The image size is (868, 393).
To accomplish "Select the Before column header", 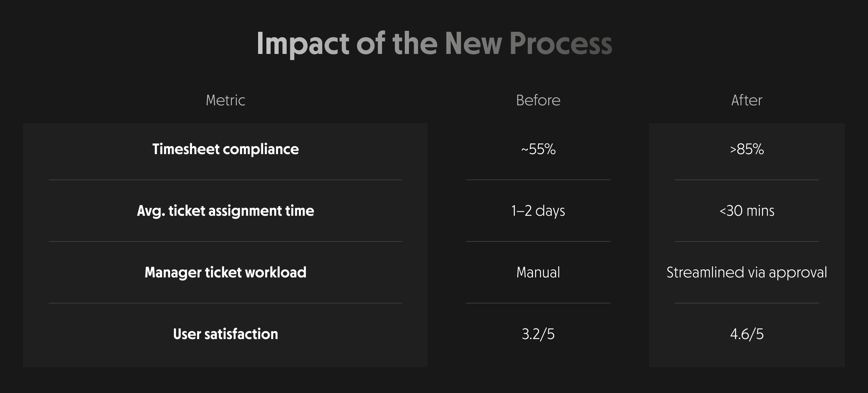I will click(x=538, y=100).
